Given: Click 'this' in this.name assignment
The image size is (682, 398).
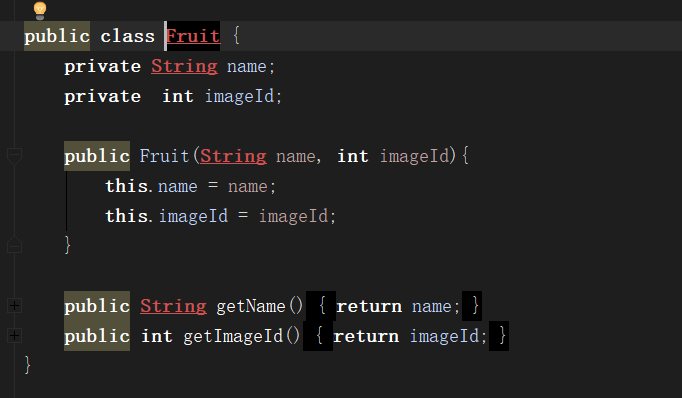Looking at the screenshot, I should pos(127,186).
